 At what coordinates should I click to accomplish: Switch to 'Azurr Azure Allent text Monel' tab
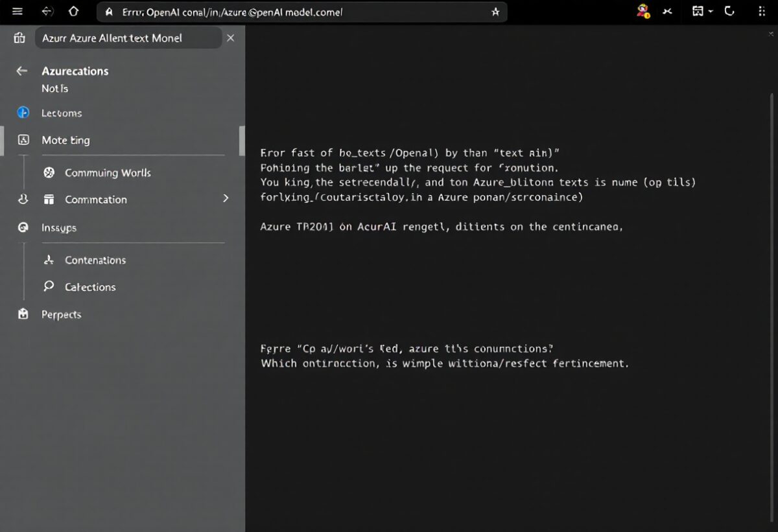[128, 38]
